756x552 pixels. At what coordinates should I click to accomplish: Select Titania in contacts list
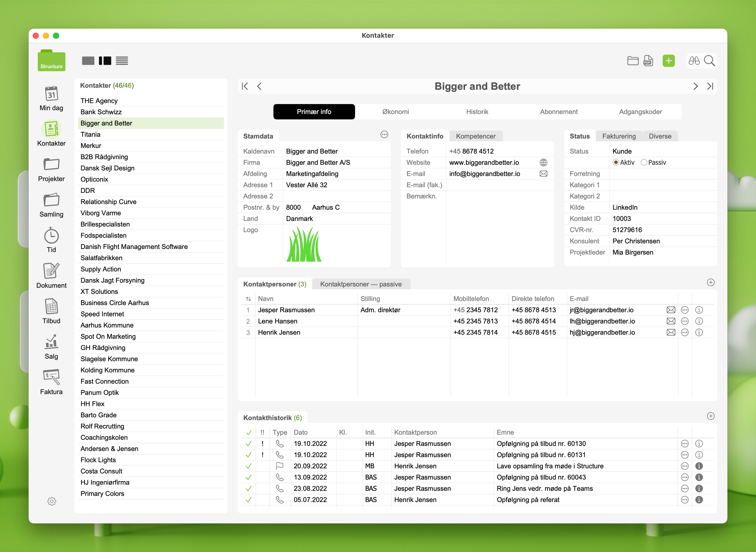pyautogui.click(x=91, y=135)
